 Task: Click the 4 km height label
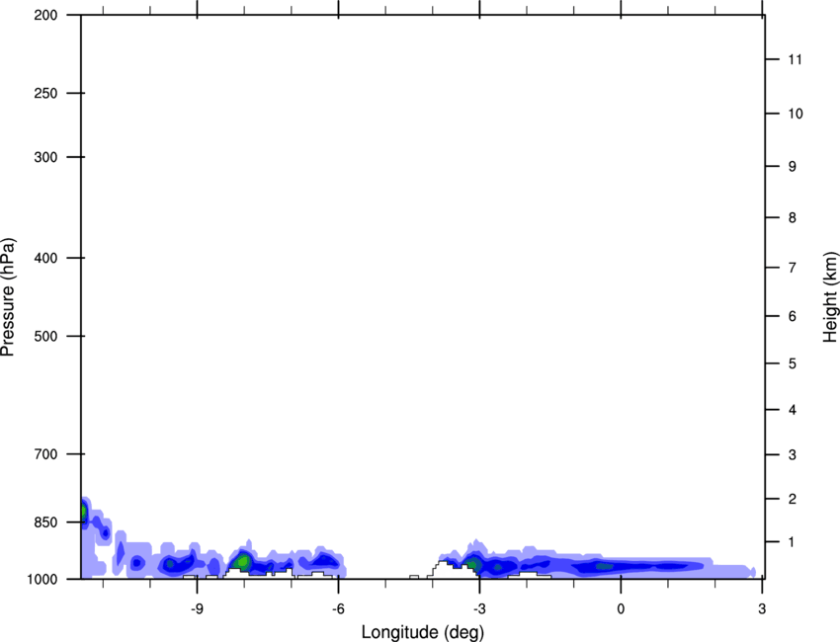pyautogui.click(x=792, y=410)
